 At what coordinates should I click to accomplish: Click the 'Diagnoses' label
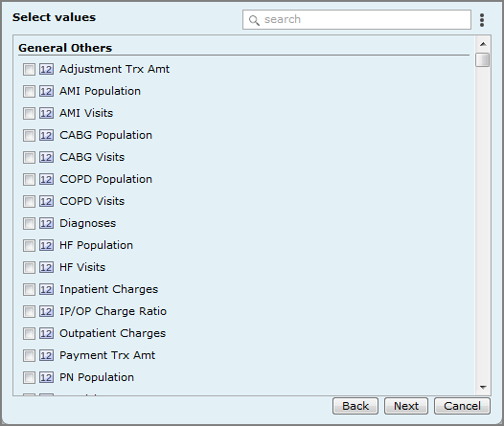click(87, 223)
